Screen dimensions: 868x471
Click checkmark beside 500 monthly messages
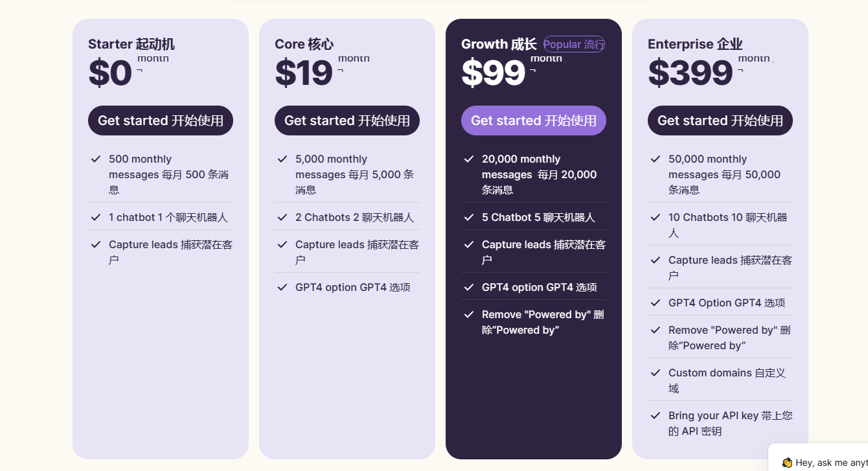pos(96,159)
